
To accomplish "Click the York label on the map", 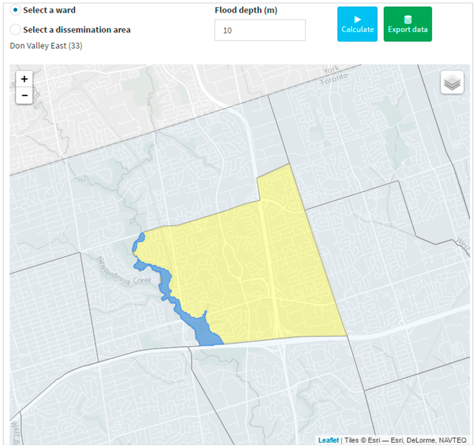I will tap(330, 71).
